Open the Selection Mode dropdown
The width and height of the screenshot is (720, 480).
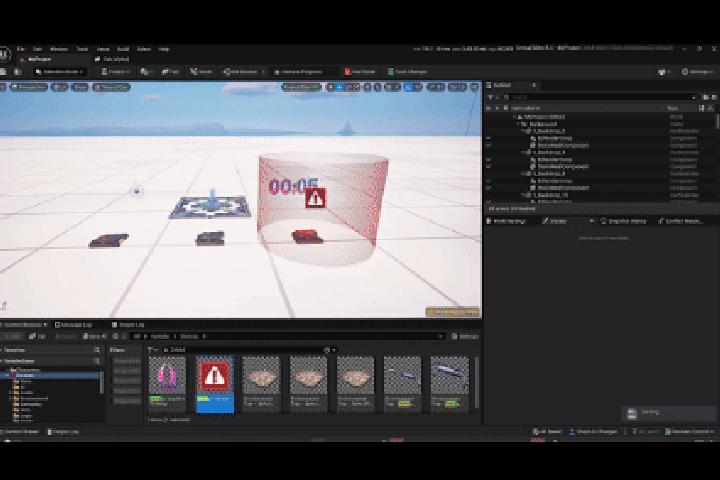60,72
